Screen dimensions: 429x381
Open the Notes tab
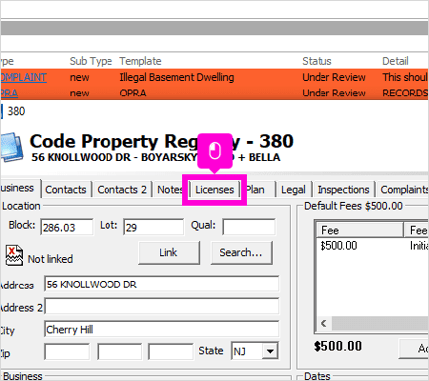169,190
